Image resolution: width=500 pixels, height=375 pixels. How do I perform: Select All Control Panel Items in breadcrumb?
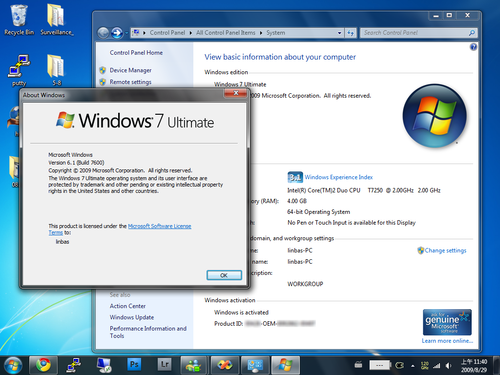pos(226,33)
